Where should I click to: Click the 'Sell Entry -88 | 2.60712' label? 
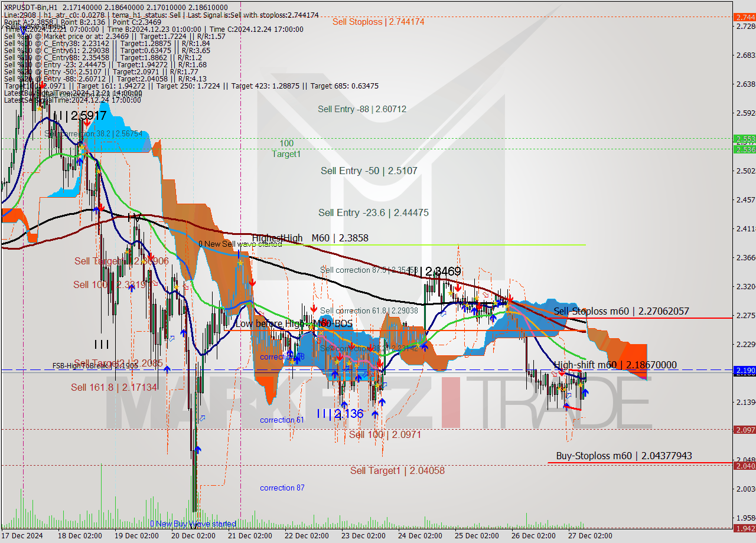click(362, 109)
